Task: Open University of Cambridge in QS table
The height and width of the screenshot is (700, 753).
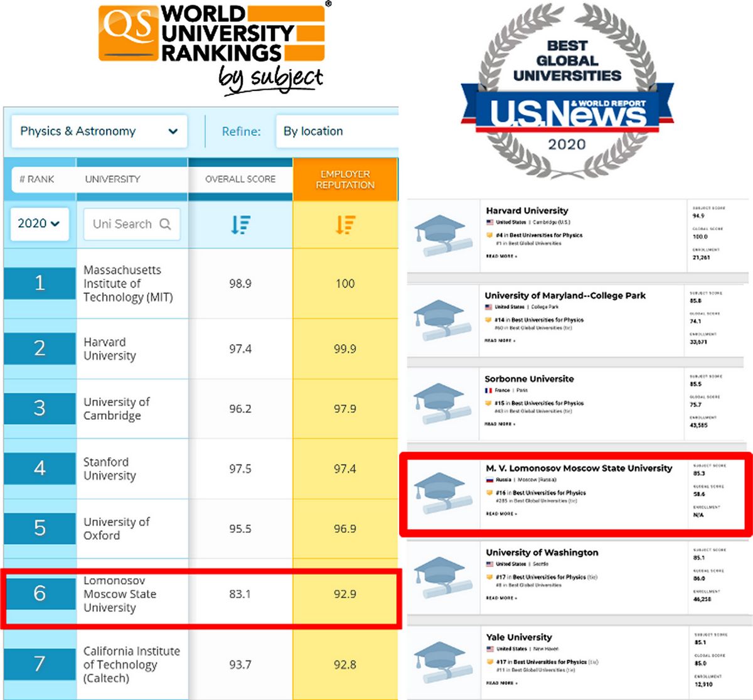Action: pos(117,409)
